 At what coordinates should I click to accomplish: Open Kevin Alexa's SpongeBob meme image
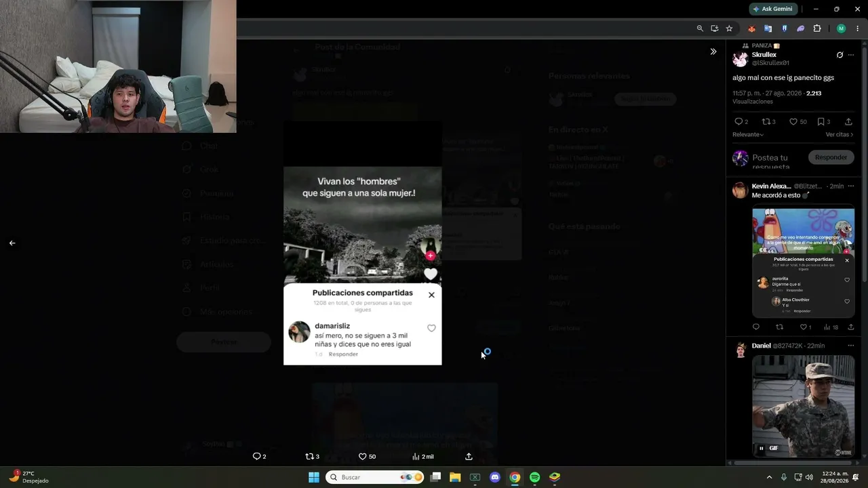coord(804,262)
